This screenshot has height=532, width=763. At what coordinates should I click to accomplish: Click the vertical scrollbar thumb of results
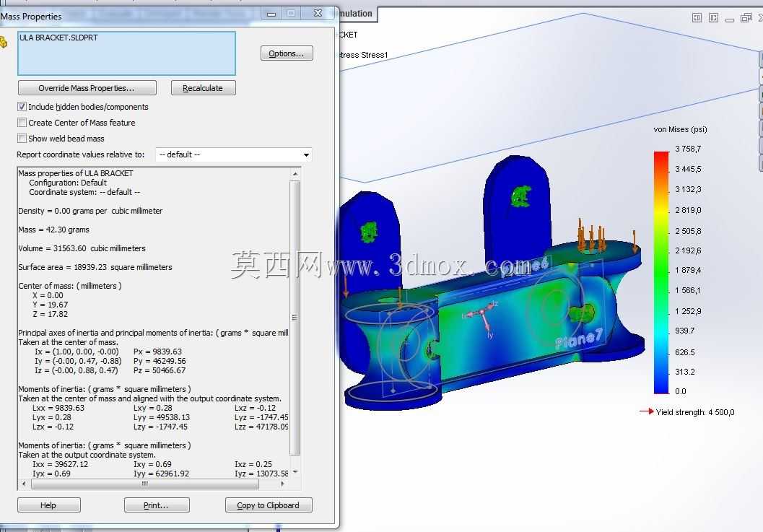[x=295, y=318]
